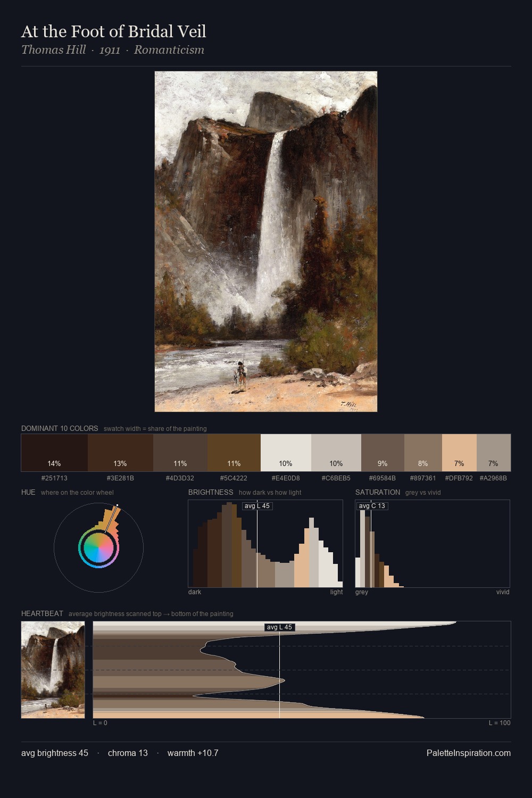Viewport: 532px width, 798px height.
Task: Click the hex code #E4E0D8 text
Action: tap(286, 478)
